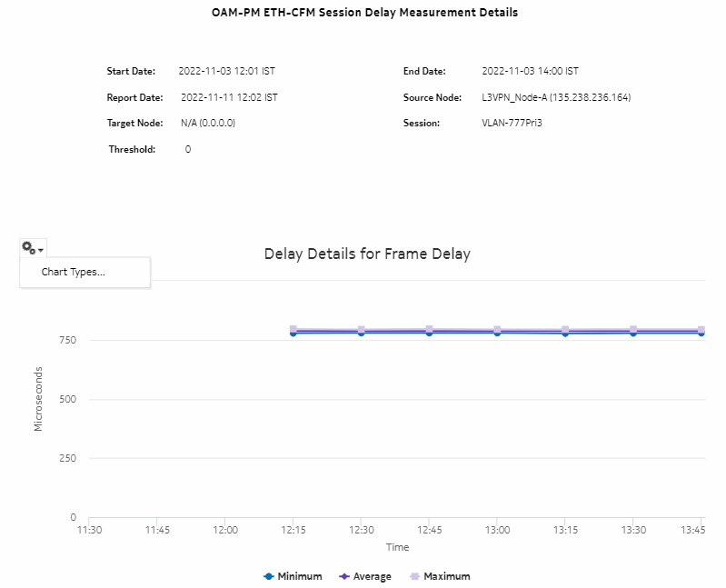Viewport: 726px width, 588px height.
Task: Click the 500 y-axis tick label
Action: pos(67,399)
